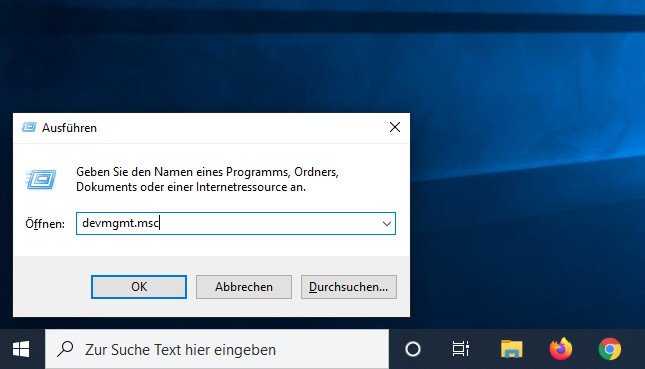Click the Ausführen title bar text
645x369 pixels.
click(70, 128)
